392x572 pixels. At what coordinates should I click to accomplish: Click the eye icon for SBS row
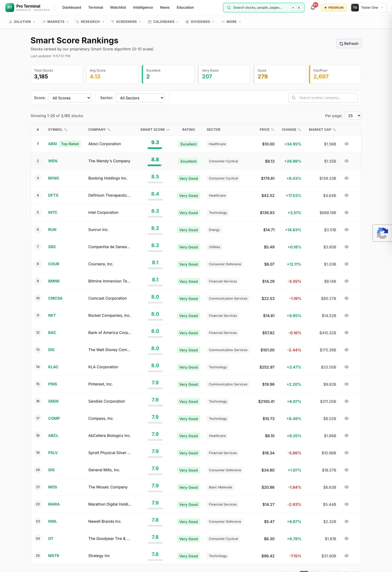(x=346, y=247)
